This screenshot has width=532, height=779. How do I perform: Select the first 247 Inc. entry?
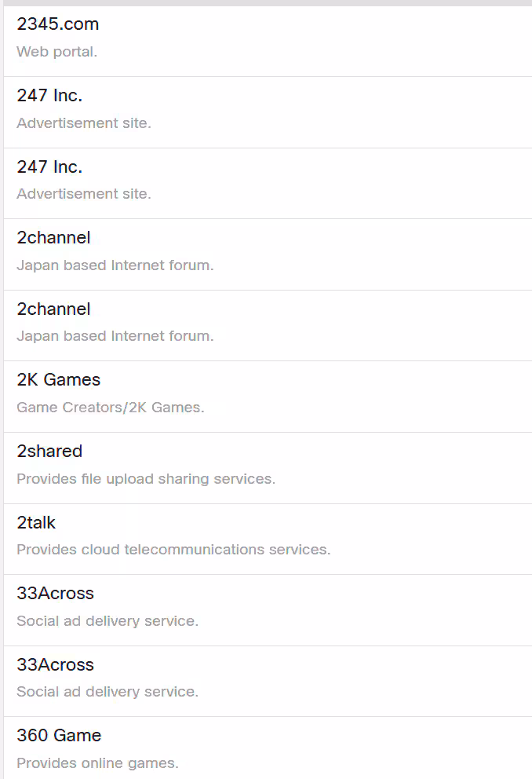coord(49,96)
